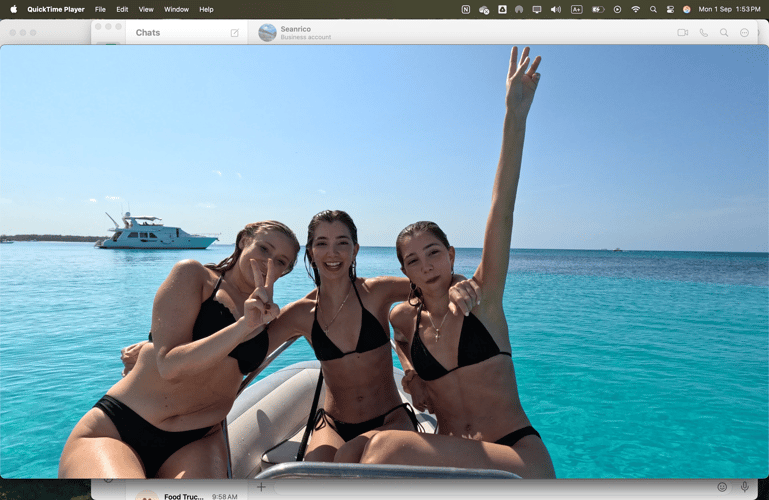
Task: Open the volume control in menu bar
Action: [x=556, y=9]
